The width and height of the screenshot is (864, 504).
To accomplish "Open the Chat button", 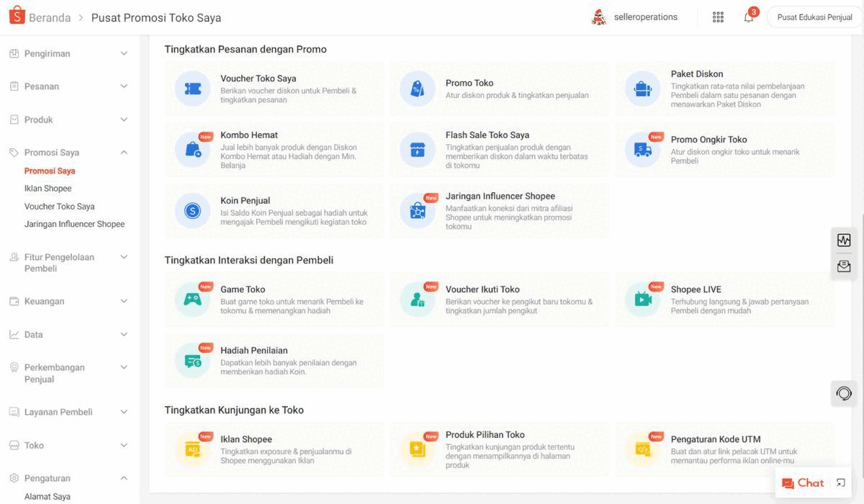I will coord(803,483).
